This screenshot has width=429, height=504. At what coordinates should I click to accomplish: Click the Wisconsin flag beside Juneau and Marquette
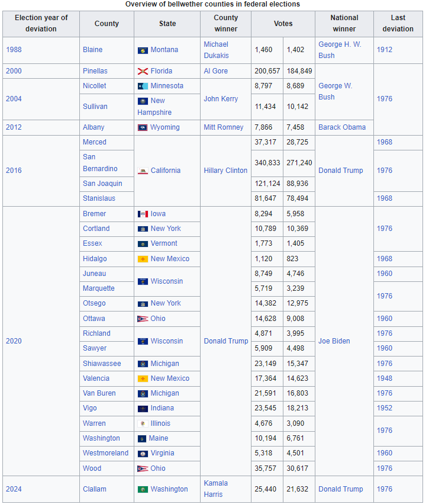tap(143, 281)
